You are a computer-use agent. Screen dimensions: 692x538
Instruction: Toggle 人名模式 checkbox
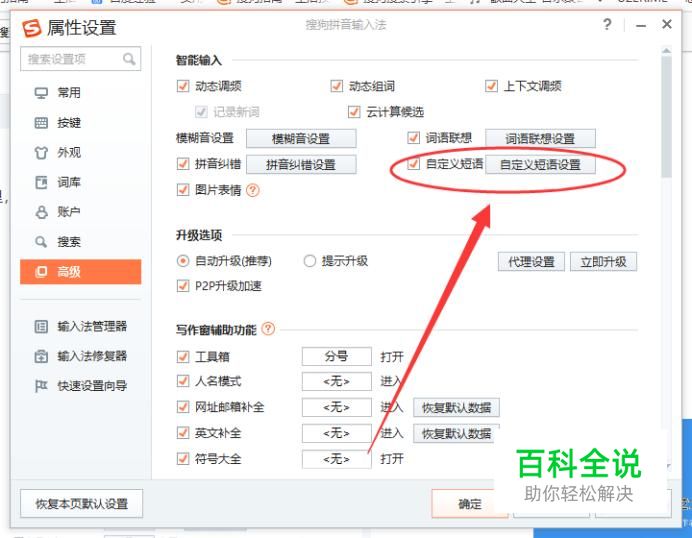183,381
